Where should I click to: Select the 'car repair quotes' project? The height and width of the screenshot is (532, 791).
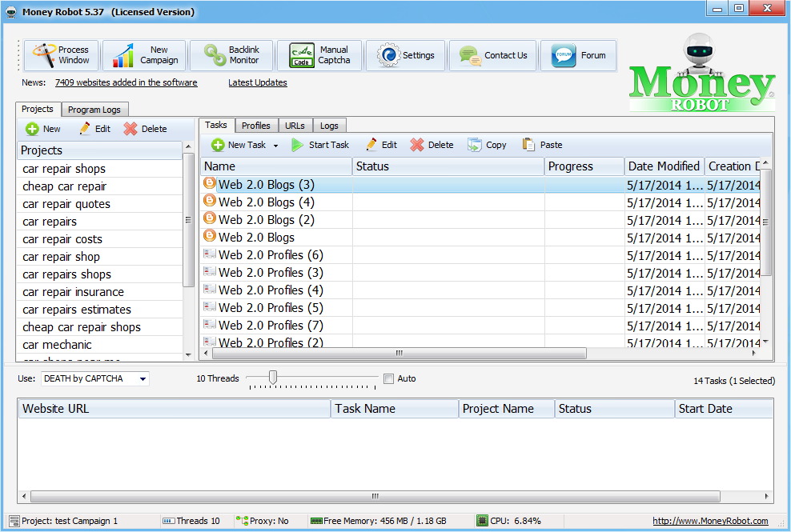(x=99, y=204)
